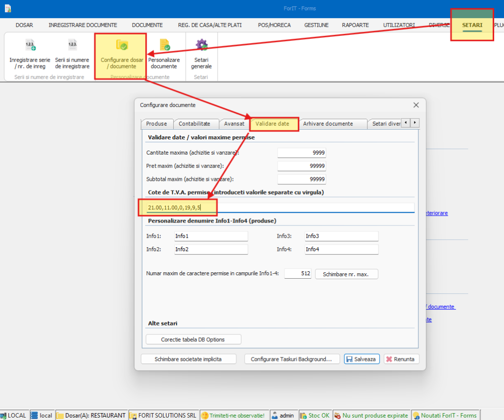Click the Stoc OK status indicator

315,415
